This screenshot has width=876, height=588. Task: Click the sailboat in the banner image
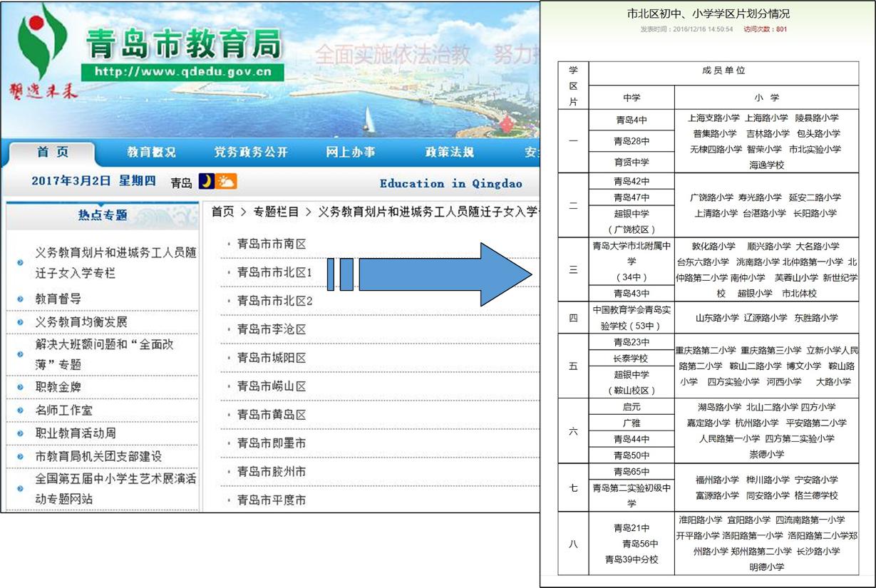(369, 119)
